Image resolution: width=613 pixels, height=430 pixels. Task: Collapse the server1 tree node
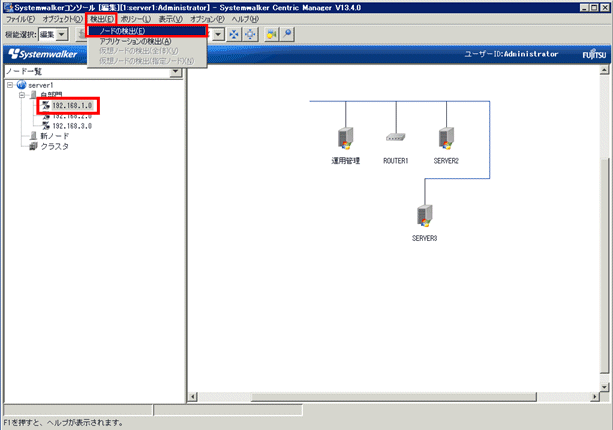tap(9, 85)
